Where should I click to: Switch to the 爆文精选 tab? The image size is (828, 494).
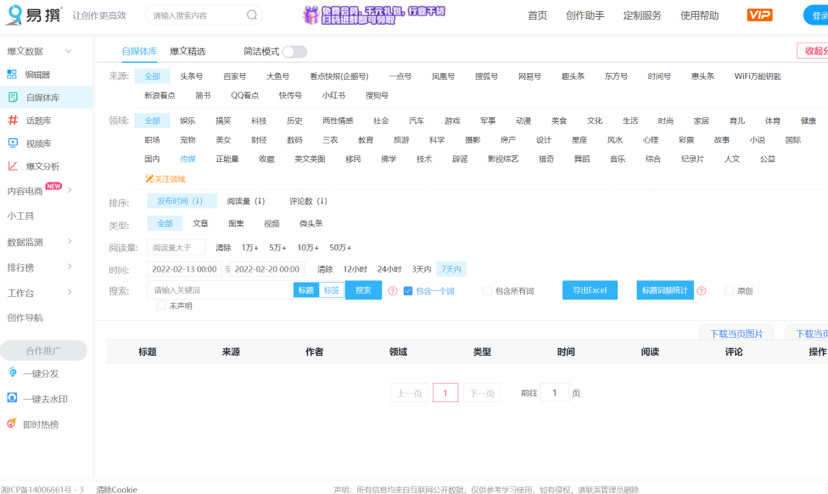coord(187,51)
